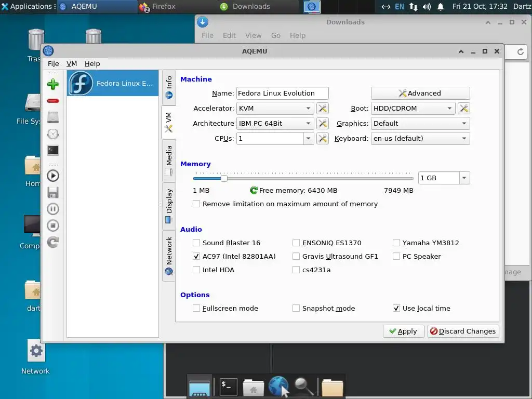Enable Sound Blaster 16 audio
This screenshot has height=399, width=532.
(196, 243)
